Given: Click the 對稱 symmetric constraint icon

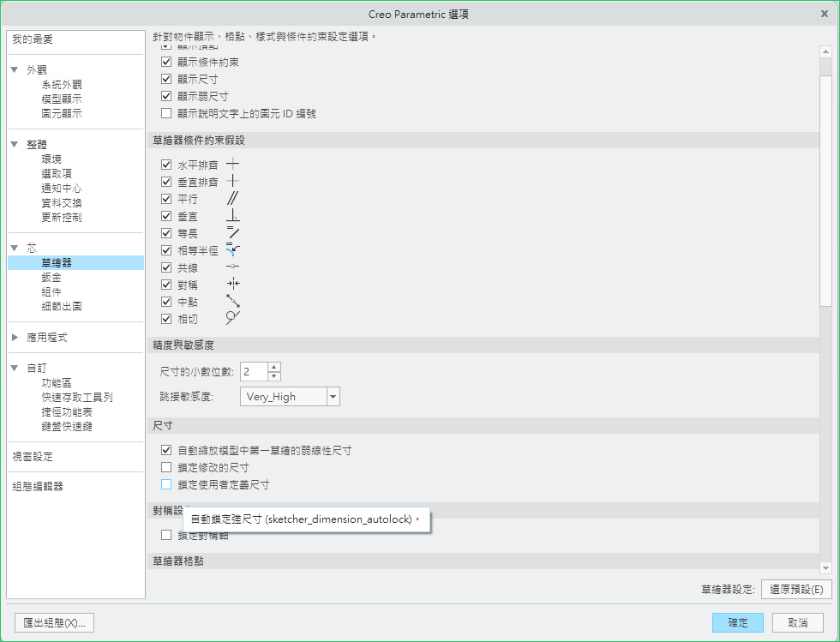Looking at the screenshot, I should click(x=232, y=284).
